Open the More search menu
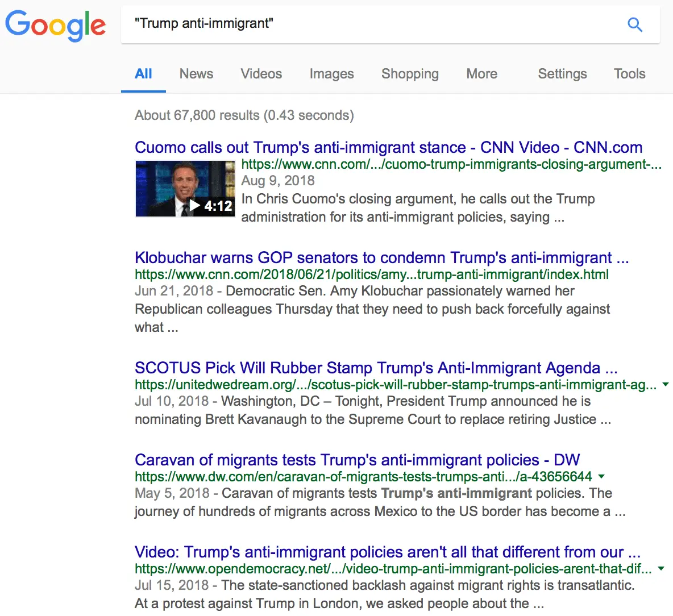 pyautogui.click(x=481, y=74)
